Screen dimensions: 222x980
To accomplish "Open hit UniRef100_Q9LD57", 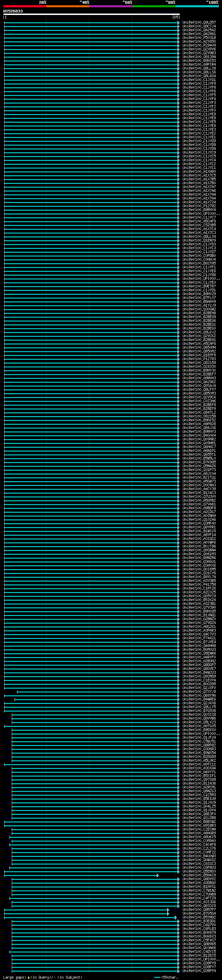I will tap(199, 23).
